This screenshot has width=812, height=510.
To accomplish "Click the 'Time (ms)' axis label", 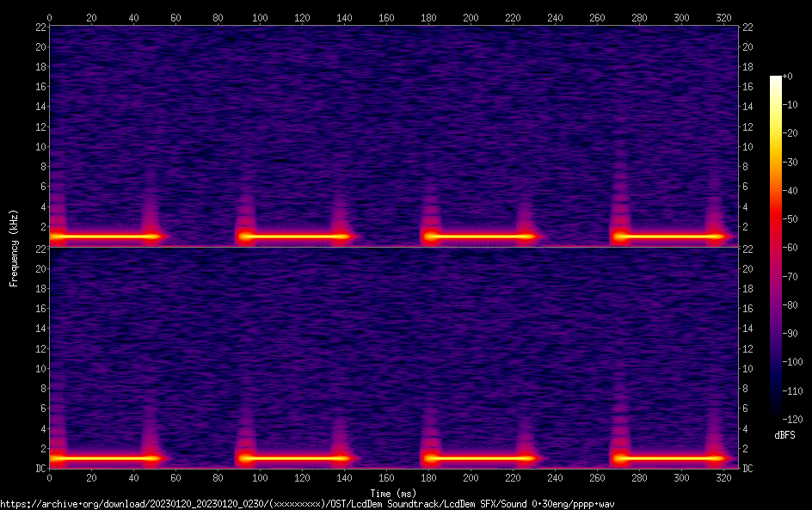I will (x=393, y=493).
